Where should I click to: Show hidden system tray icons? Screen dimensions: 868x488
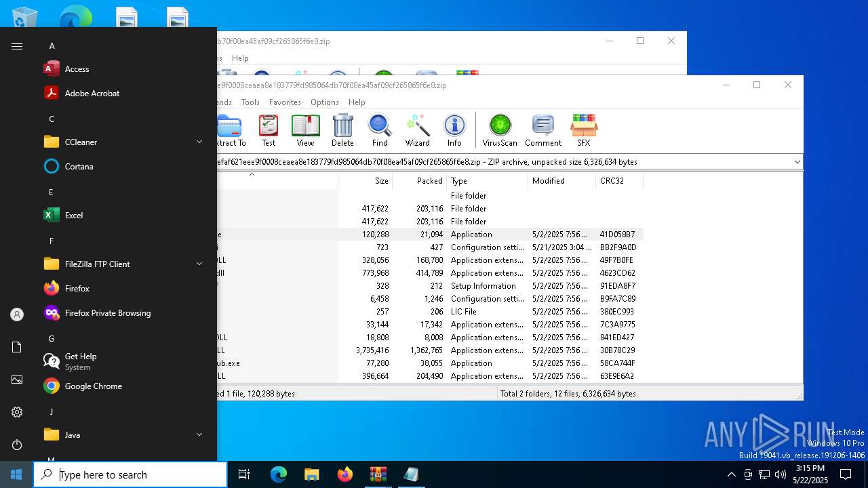coord(731,474)
